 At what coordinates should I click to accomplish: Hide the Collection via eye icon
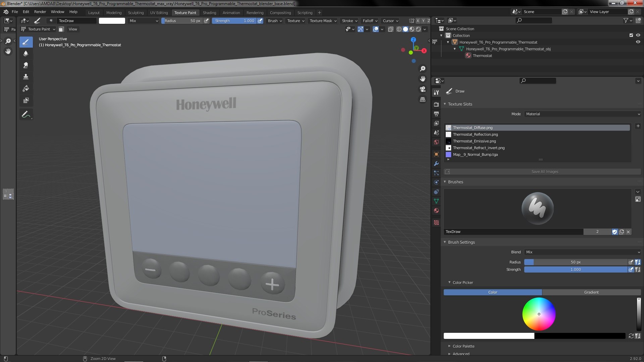coord(638,35)
